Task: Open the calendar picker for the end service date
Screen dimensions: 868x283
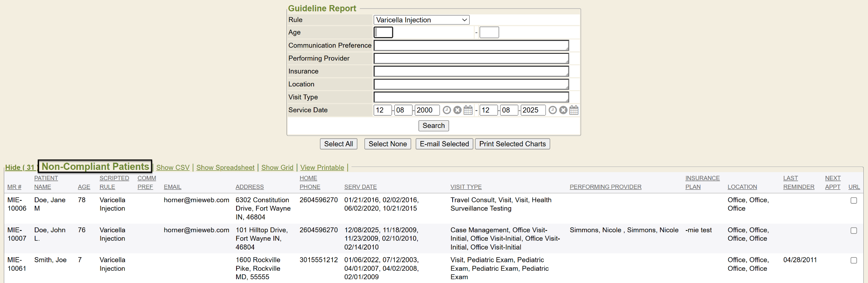Action: coord(574,110)
